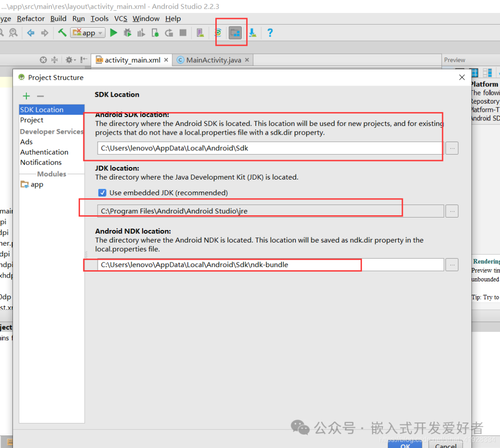Click minus icon to remove module
The height and width of the screenshot is (448, 500).
pos(40,96)
